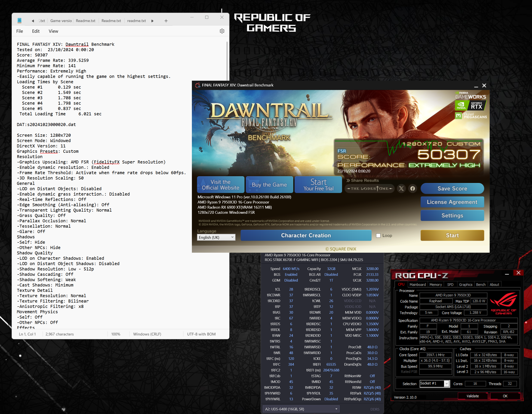The width and height of the screenshot is (532, 414).
Task: Click the Threads value 32 field
Action: coord(510,384)
